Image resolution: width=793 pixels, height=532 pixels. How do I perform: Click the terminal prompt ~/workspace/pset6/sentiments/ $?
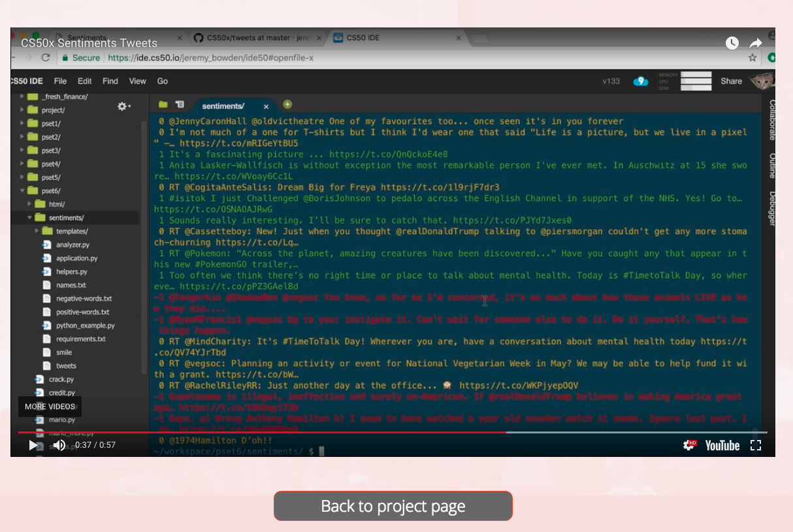coord(235,451)
